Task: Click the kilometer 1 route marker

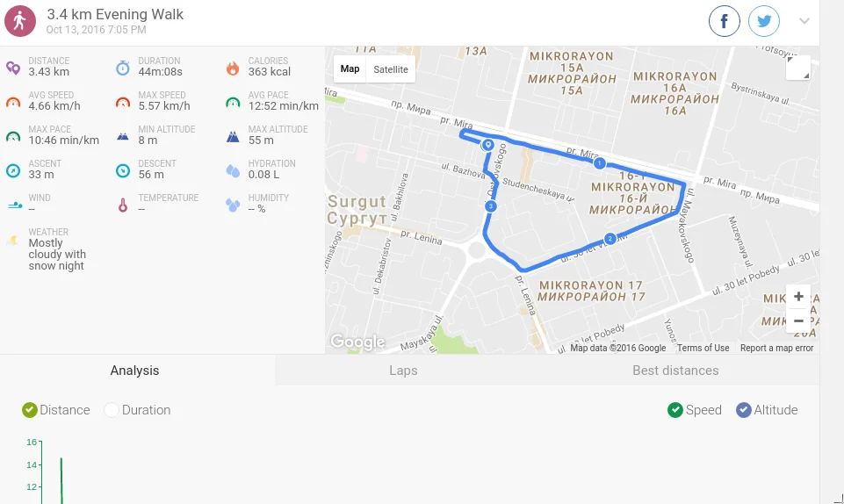Action: pyautogui.click(x=599, y=163)
